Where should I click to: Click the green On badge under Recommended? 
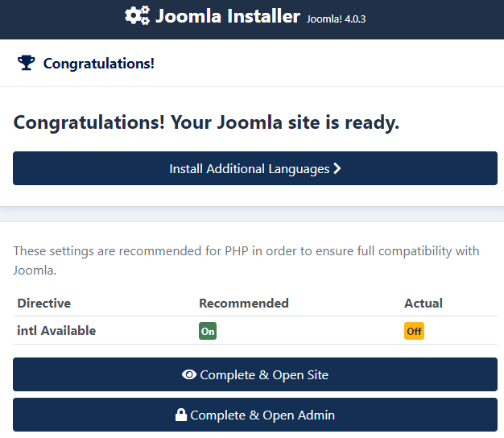(x=208, y=331)
